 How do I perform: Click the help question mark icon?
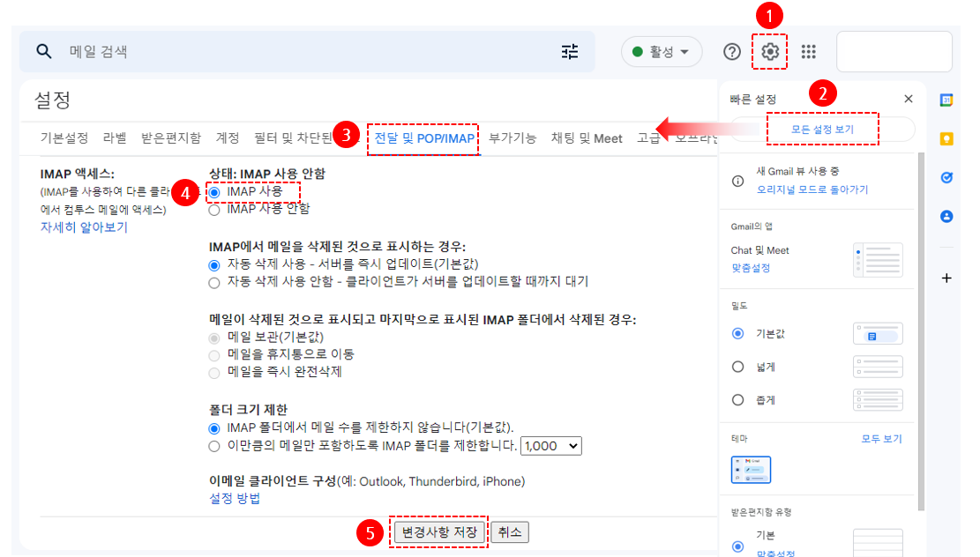pyautogui.click(x=731, y=52)
